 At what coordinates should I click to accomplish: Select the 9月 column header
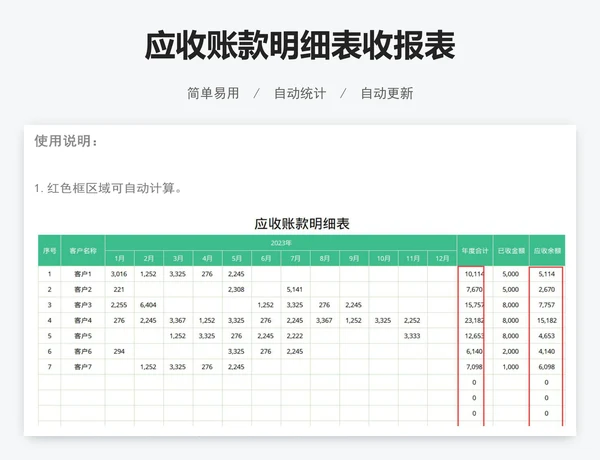coord(354,259)
